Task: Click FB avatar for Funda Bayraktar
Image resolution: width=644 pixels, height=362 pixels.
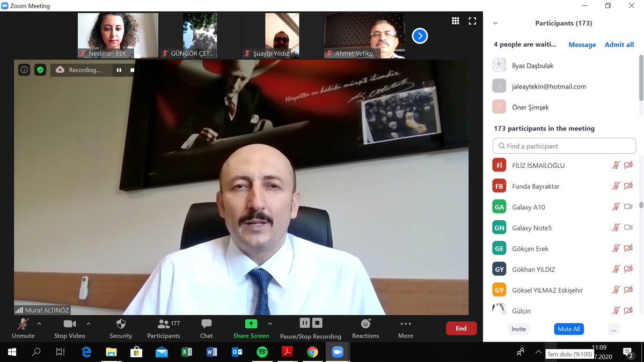Action: point(499,186)
